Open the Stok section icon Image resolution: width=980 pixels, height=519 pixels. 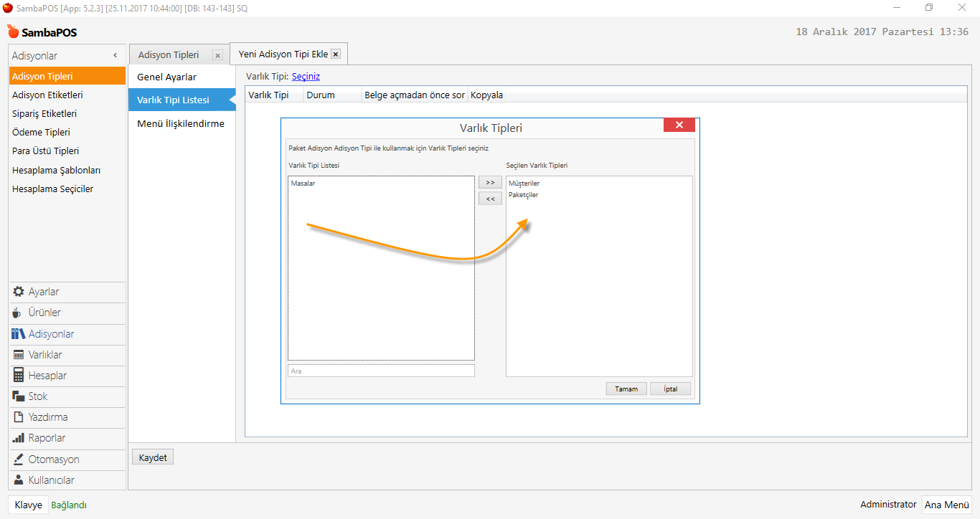(x=19, y=396)
